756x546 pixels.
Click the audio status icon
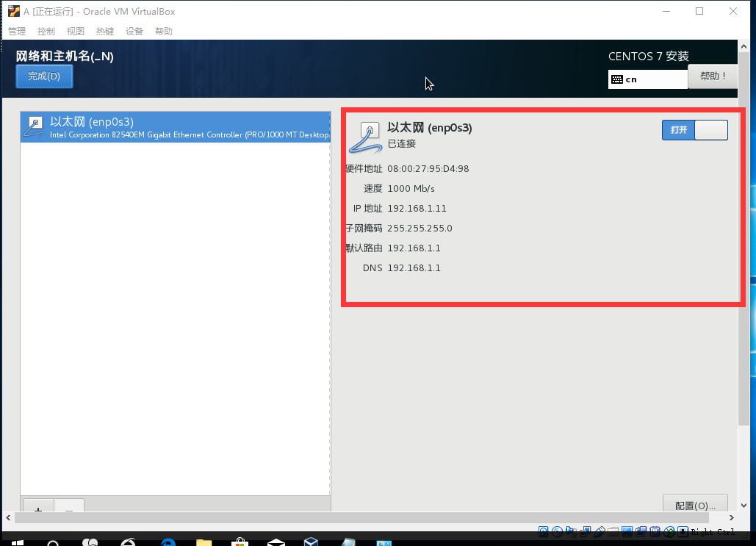click(571, 531)
